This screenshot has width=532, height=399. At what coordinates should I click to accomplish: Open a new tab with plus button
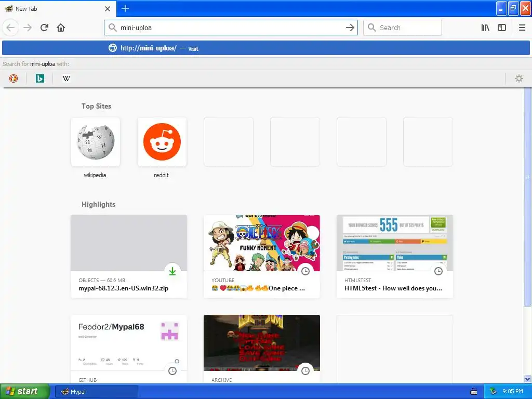tap(125, 8)
